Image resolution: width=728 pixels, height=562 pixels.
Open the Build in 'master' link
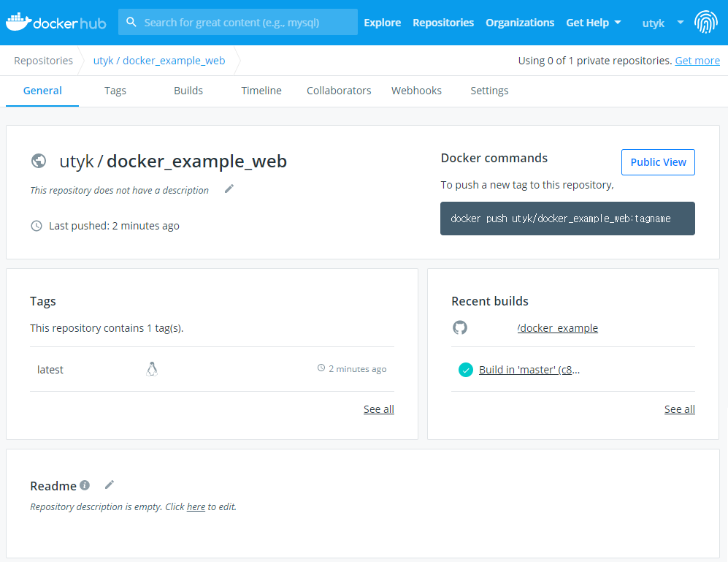click(x=529, y=370)
